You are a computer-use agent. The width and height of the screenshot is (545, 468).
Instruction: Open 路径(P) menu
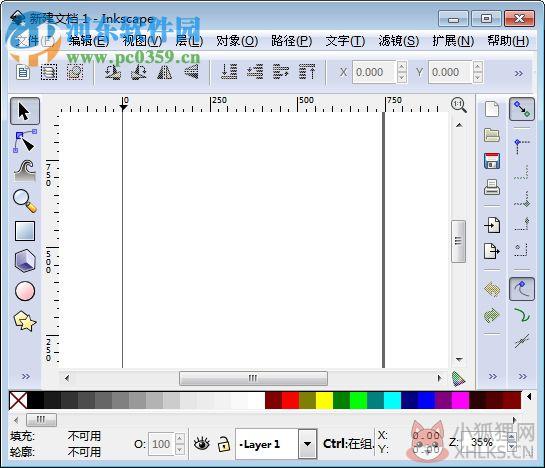click(x=291, y=41)
